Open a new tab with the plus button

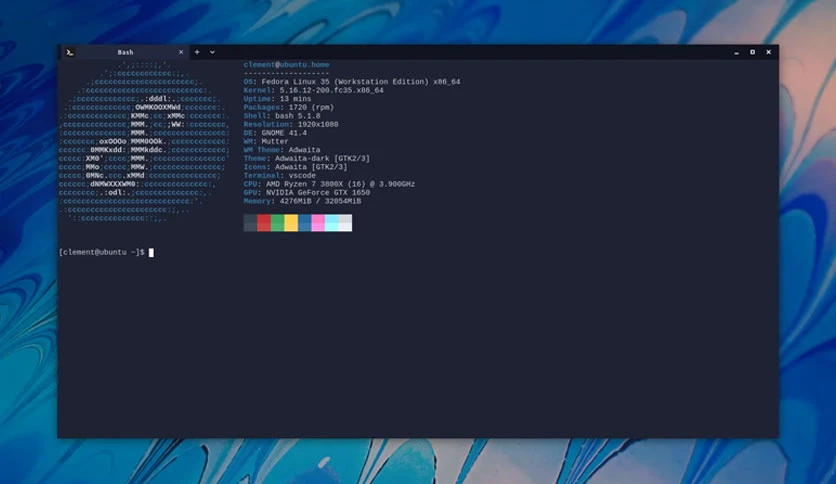197,52
